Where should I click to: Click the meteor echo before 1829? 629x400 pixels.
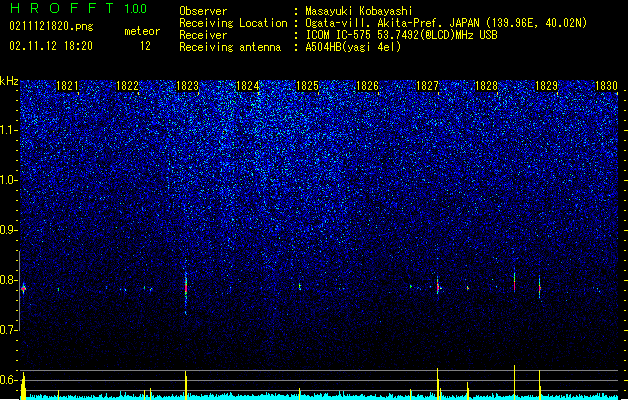point(540,287)
